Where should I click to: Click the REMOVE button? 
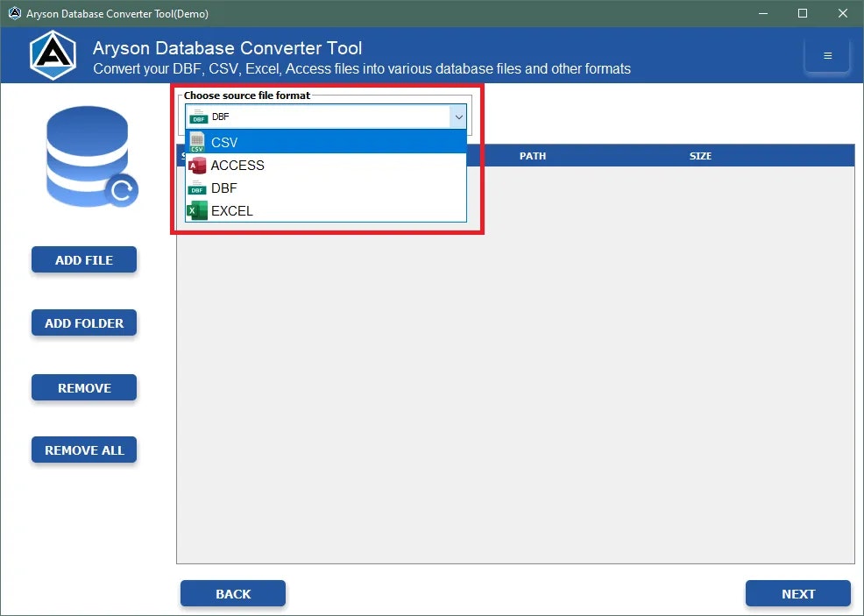(x=84, y=387)
